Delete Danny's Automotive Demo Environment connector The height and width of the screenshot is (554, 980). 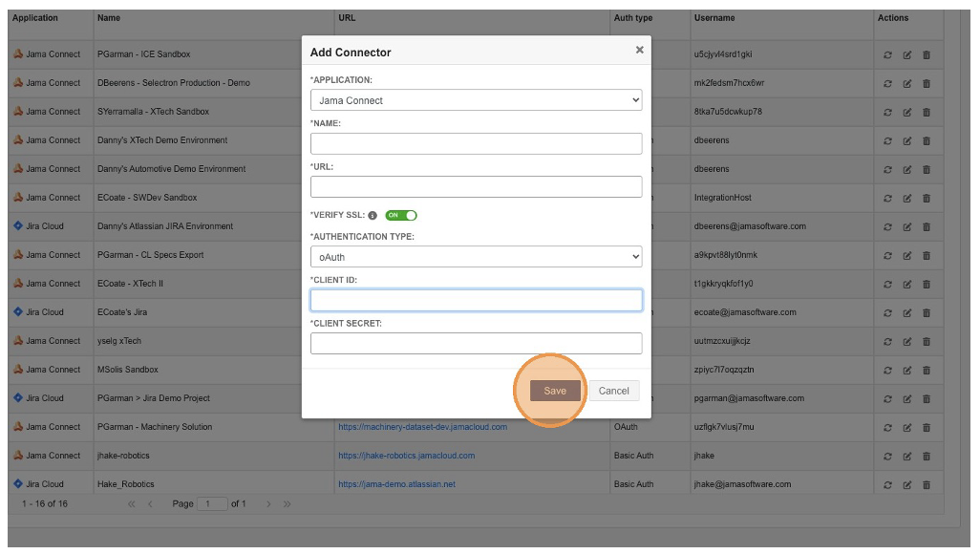927,169
